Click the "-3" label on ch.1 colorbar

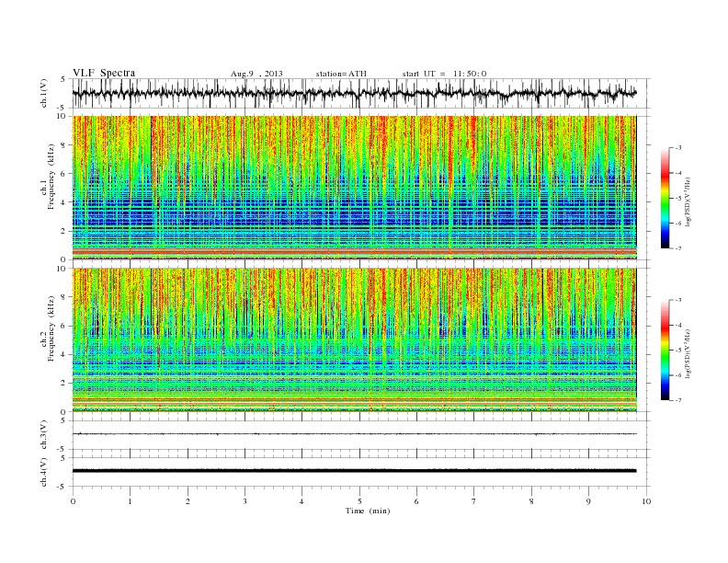point(678,148)
